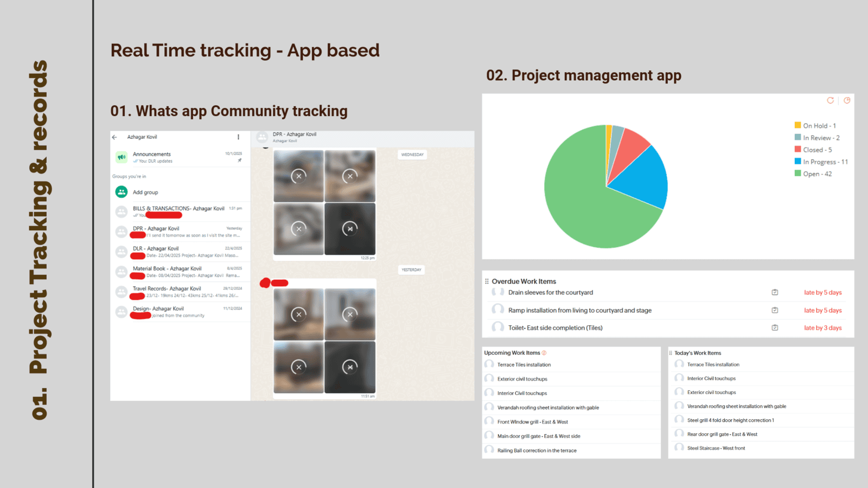The image size is (868, 488).
Task: Open the calendar icon on Drain sleeves row
Action: coord(775,292)
